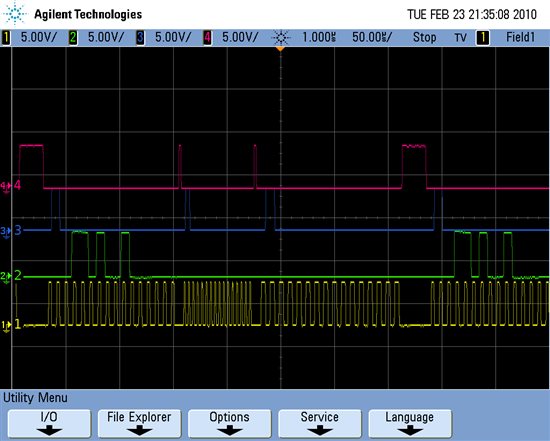Open the Language softkey menu
Image resolution: width=550 pixels, height=441 pixels.
point(410,423)
